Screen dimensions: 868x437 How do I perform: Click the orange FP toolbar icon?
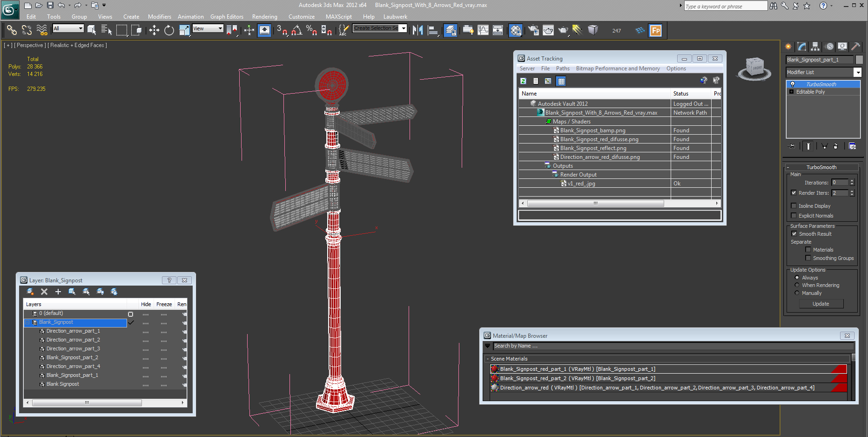point(655,30)
